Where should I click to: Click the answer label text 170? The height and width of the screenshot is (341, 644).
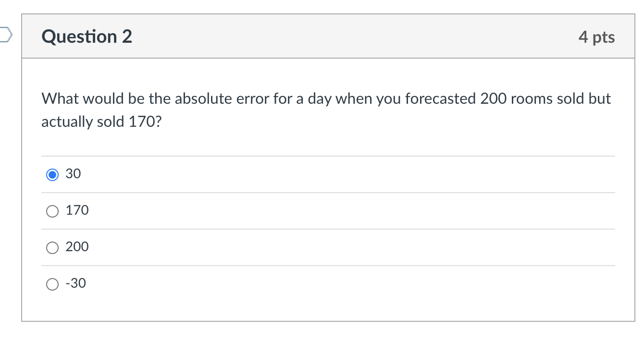point(77,210)
